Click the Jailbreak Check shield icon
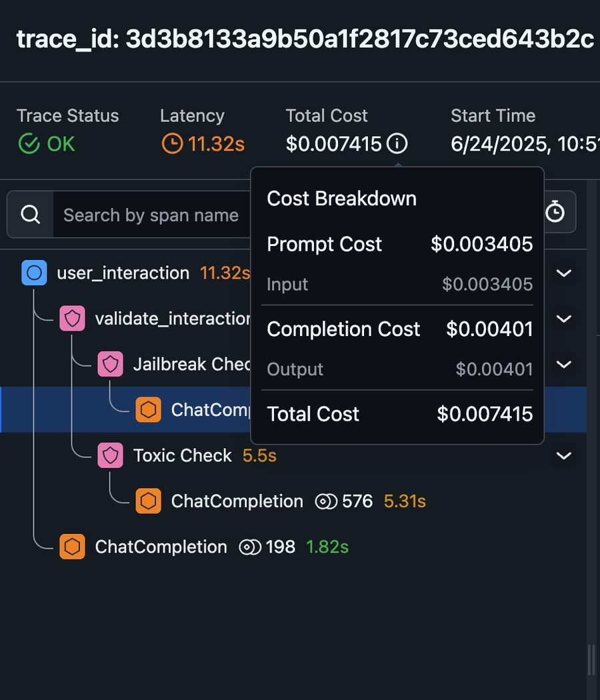The height and width of the screenshot is (700, 600). [110, 364]
